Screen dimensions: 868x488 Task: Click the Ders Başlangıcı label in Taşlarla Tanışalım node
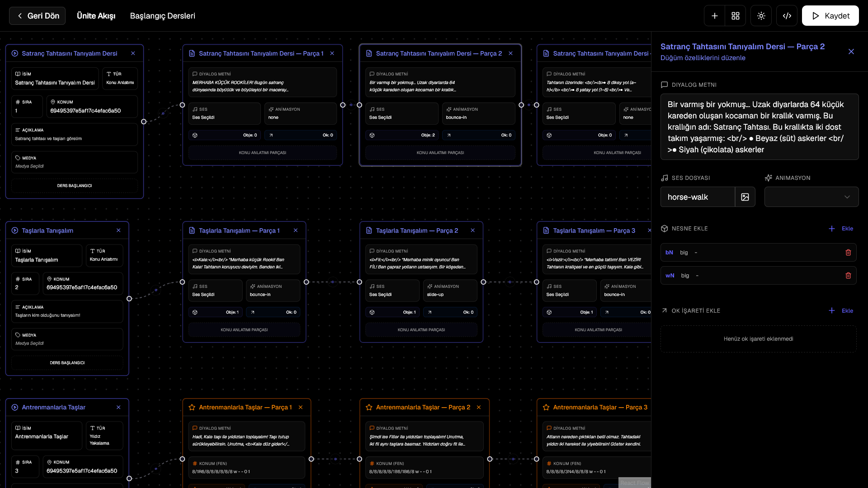(67, 363)
